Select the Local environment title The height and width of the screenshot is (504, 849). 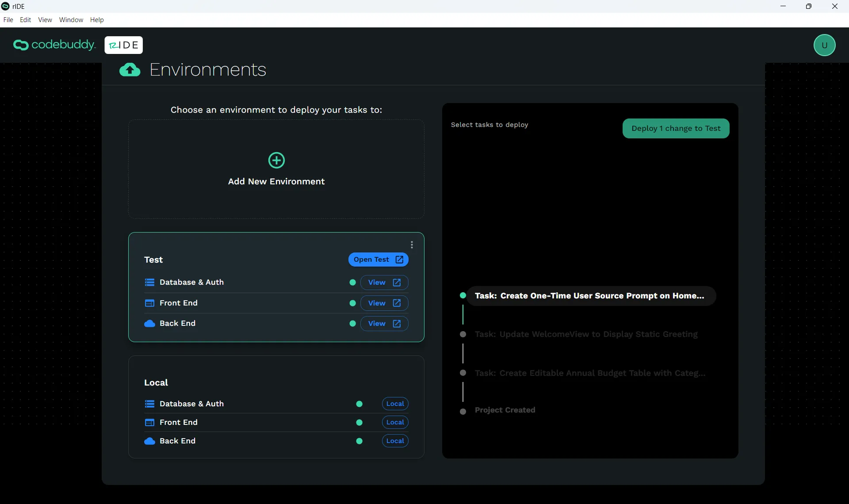(x=156, y=383)
